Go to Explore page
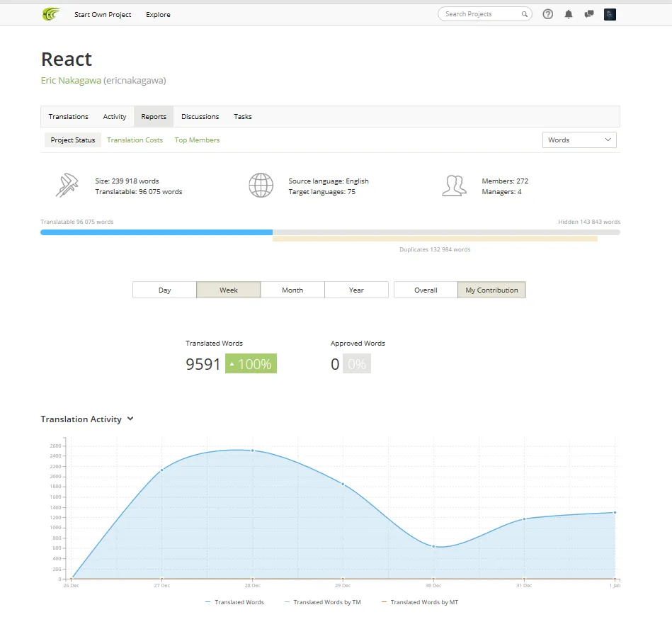 (x=158, y=15)
